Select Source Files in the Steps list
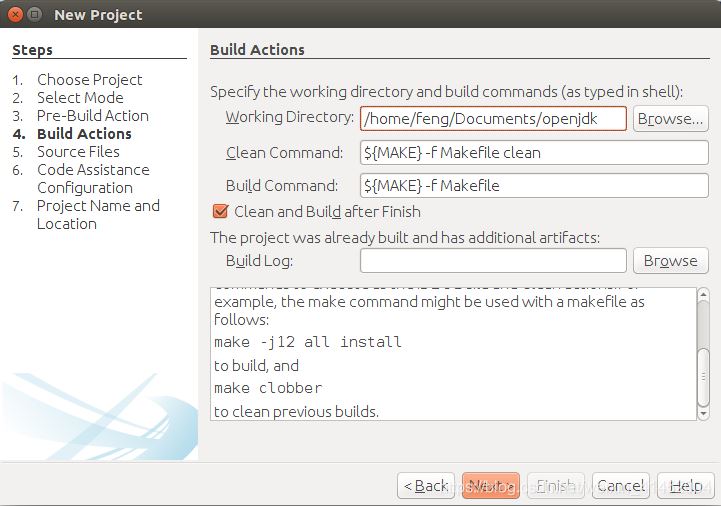721x506 pixels. pyautogui.click(x=78, y=152)
